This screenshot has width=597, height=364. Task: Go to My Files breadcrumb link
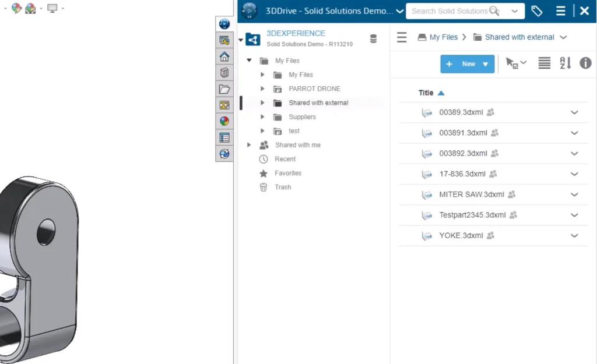pyautogui.click(x=444, y=37)
